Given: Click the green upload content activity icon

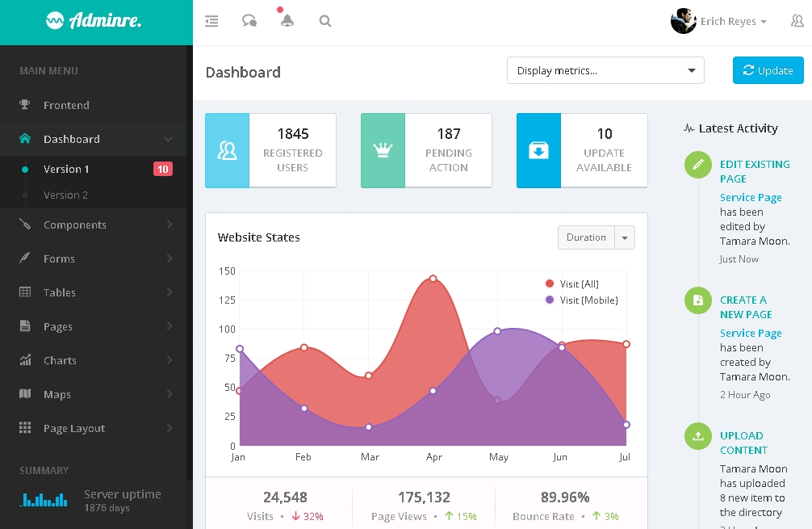Looking at the screenshot, I should point(697,436).
